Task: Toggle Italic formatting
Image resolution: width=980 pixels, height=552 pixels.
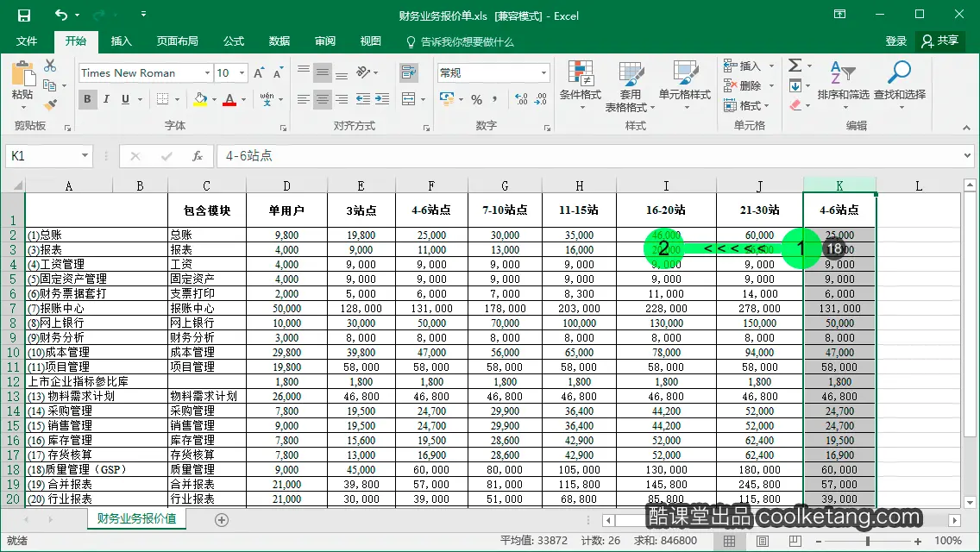Action: click(x=106, y=99)
